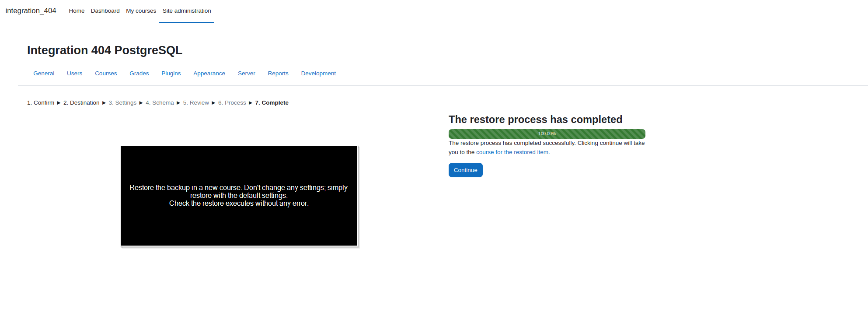Open the Server admin tab

pos(247,74)
